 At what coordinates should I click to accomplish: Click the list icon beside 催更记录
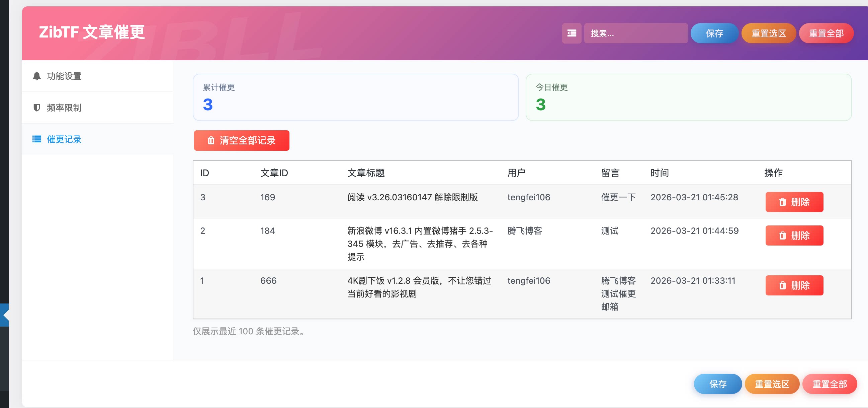pos(37,139)
